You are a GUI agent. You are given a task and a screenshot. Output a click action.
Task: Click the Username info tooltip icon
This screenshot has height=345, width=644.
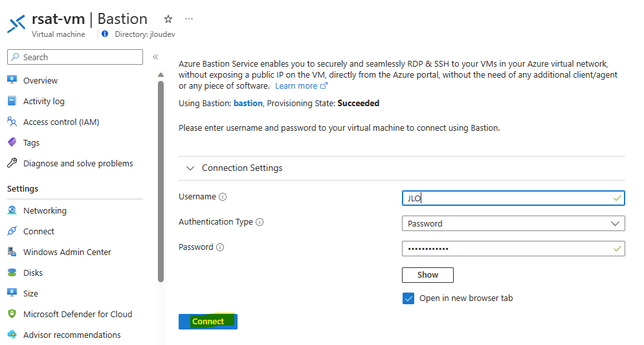223,197
